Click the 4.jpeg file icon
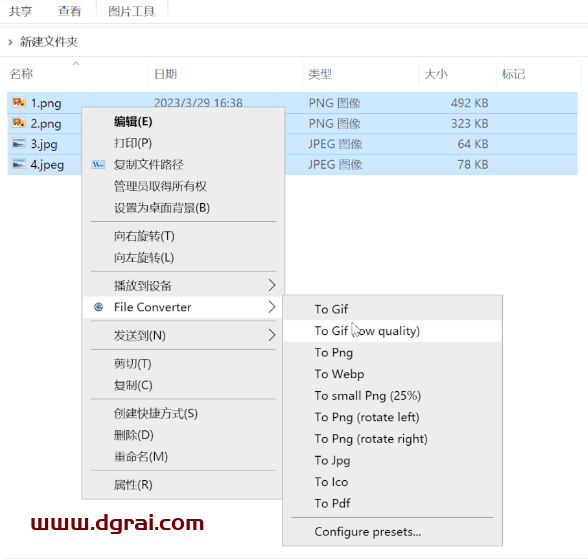 19,164
